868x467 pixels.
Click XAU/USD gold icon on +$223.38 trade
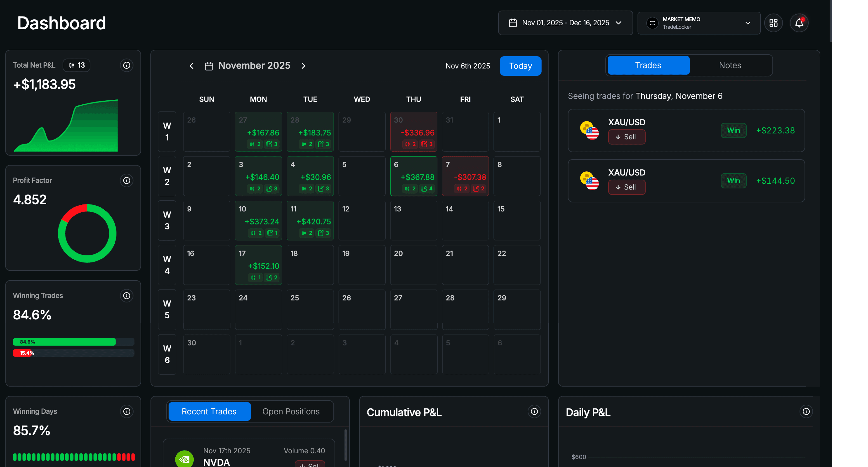[x=589, y=131]
